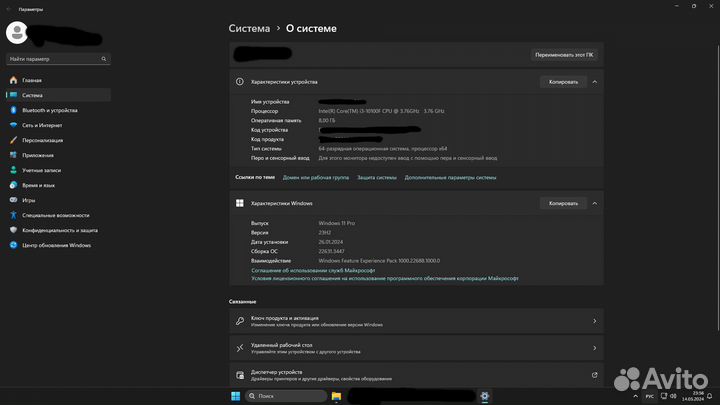Select the Windows Feature Experience Pack value
Viewport: 720px width, 405px height.
click(379, 260)
